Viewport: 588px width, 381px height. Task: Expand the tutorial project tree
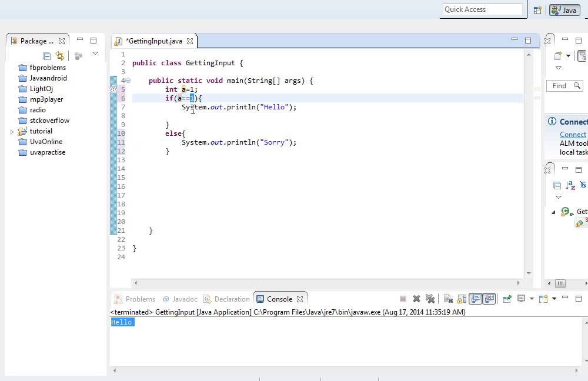tap(12, 132)
